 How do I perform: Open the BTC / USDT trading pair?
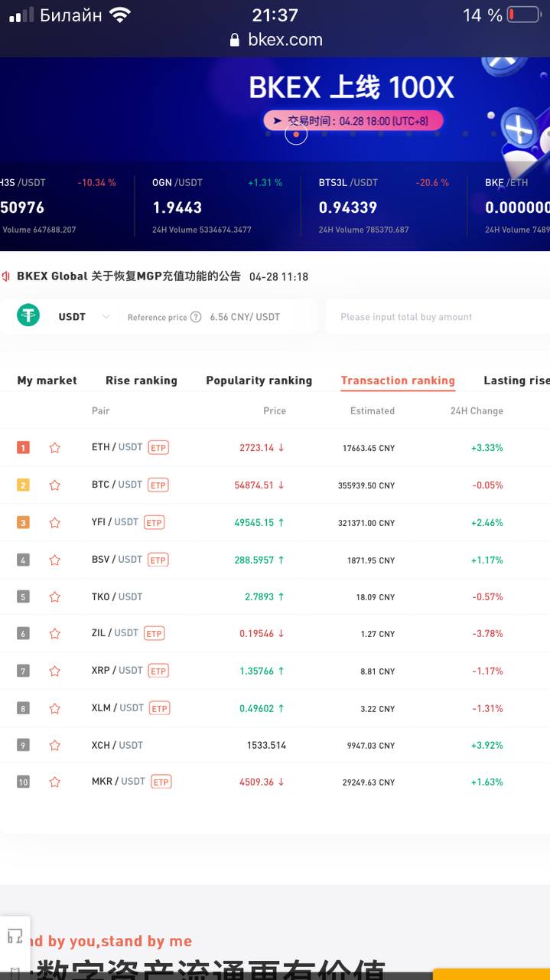coord(117,485)
